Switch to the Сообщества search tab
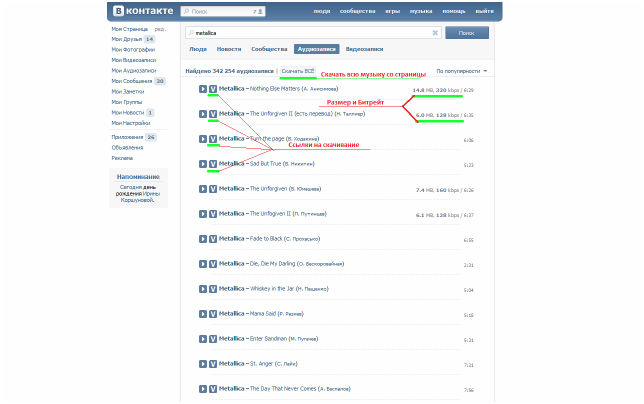The height and width of the screenshot is (404, 644). click(x=269, y=49)
